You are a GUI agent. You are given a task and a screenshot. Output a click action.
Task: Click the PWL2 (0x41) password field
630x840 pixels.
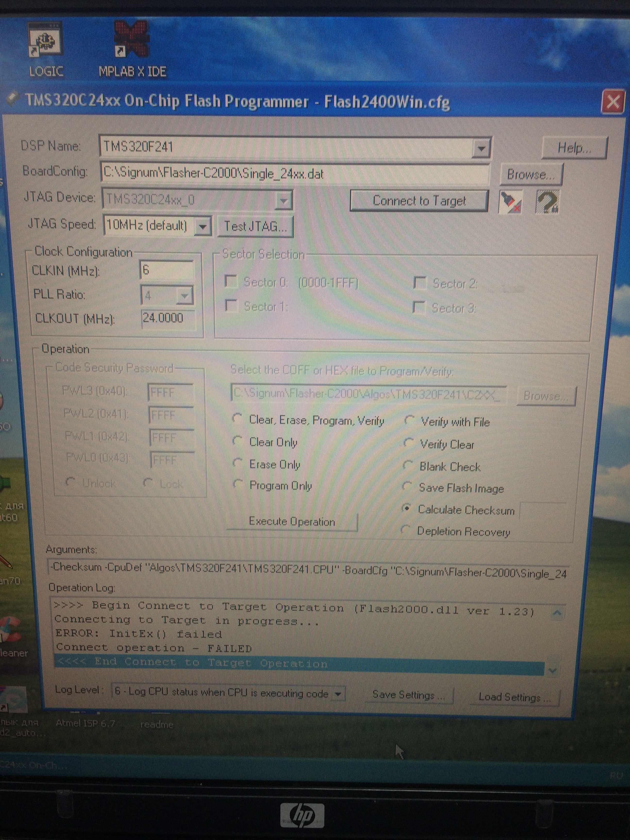171,415
